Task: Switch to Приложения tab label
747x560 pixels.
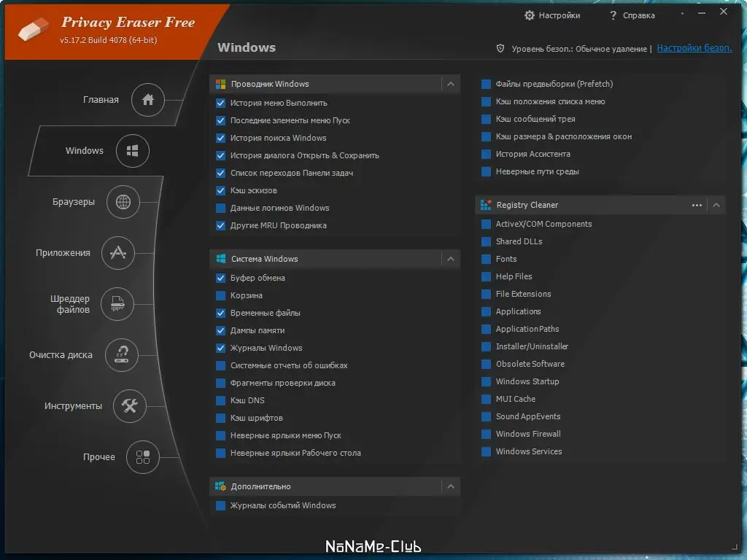Action: (x=63, y=253)
